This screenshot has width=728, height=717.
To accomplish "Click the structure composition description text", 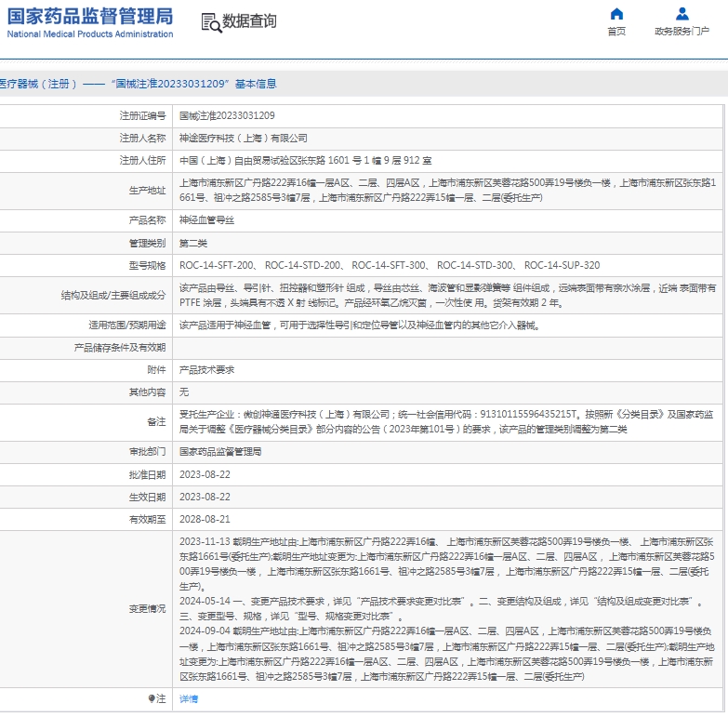I will point(447,296).
